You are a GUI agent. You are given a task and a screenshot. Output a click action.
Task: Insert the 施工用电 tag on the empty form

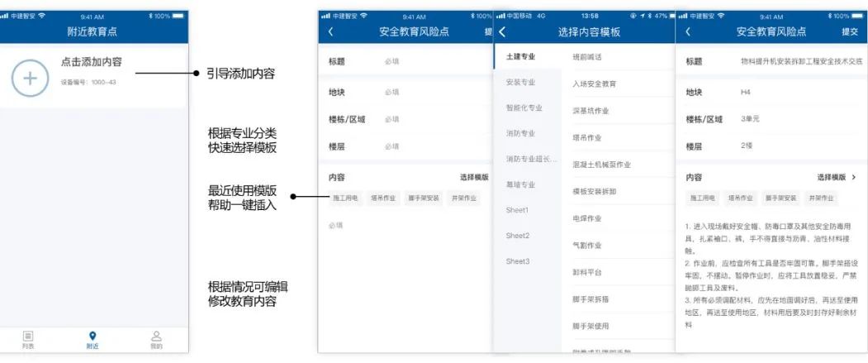345,198
